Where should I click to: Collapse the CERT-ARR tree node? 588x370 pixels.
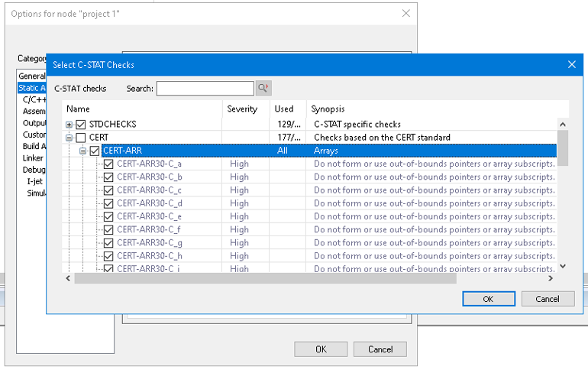[83, 151]
